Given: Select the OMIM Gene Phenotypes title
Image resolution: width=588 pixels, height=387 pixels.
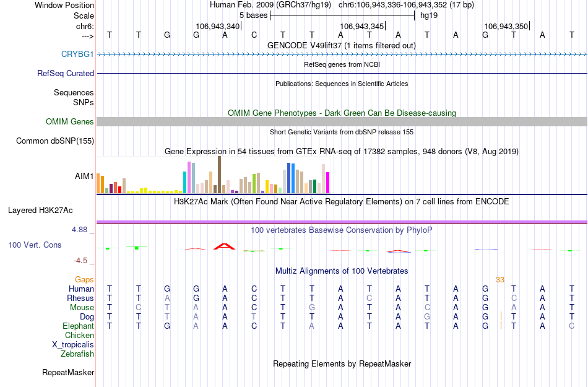Looking at the screenshot, I should (342, 113).
